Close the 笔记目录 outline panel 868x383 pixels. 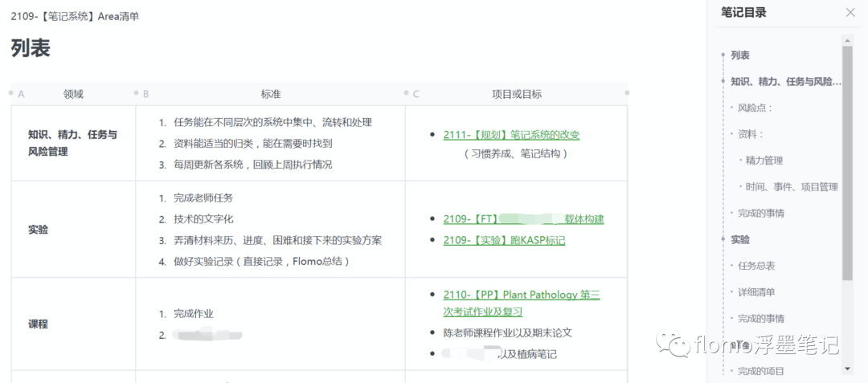pyautogui.click(x=850, y=13)
